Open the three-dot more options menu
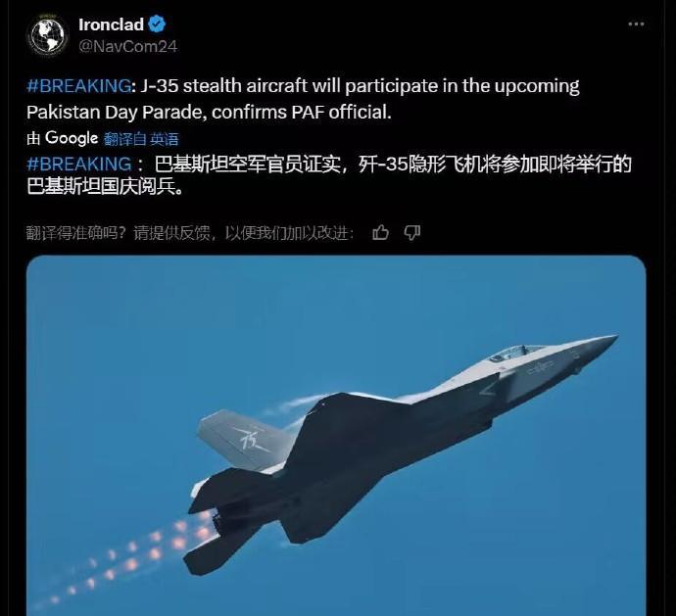The height and width of the screenshot is (616, 676). (x=636, y=24)
